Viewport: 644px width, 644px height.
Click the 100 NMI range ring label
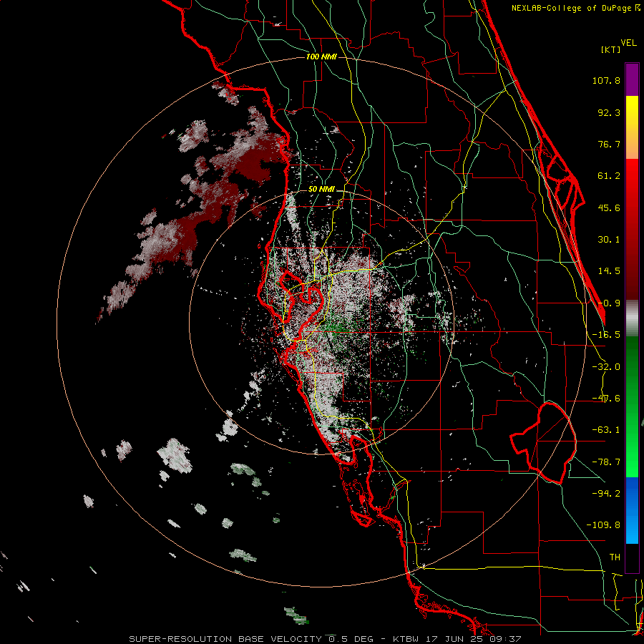[x=321, y=57]
